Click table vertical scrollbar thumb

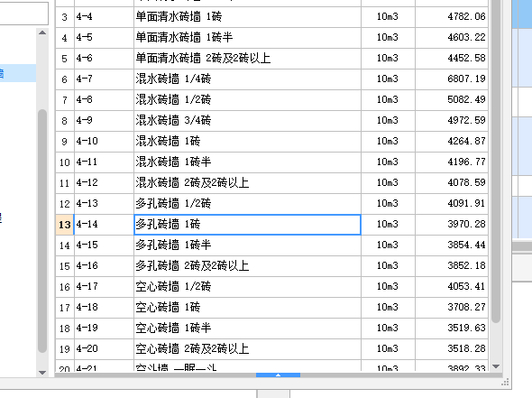click(496, 162)
